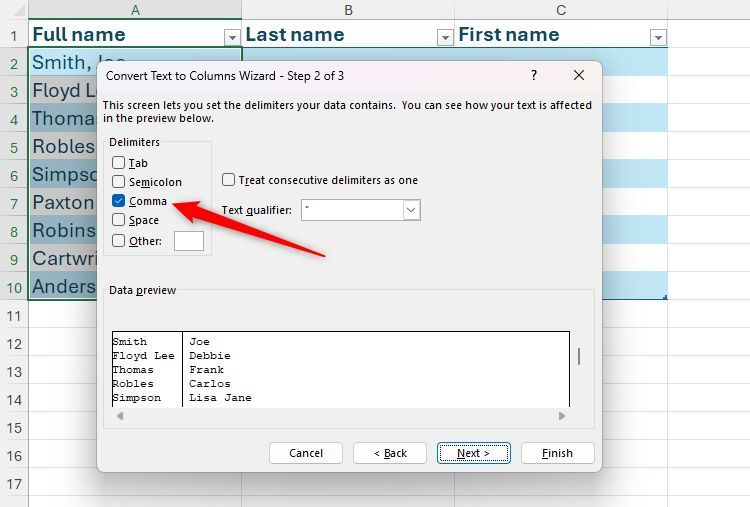Image resolution: width=750 pixels, height=507 pixels.
Task: Enable the Space delimiter checkbox
Action: pyautogui.click(x=119, y=220)
